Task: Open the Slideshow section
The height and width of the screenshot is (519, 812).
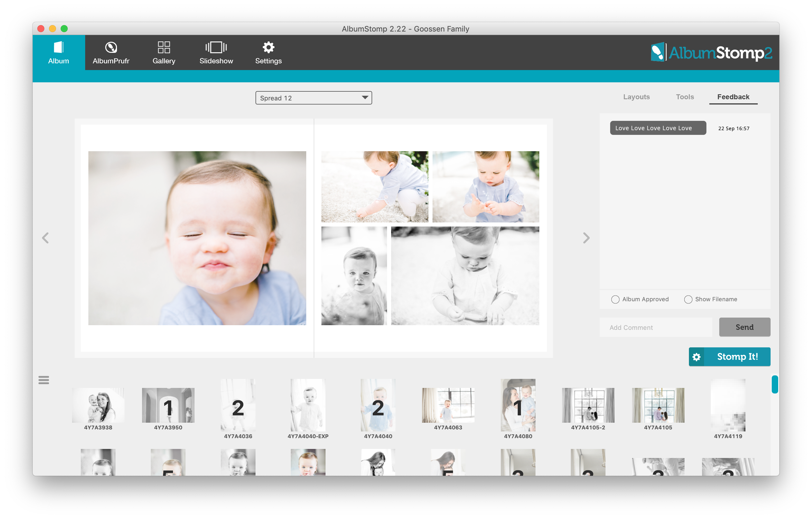Action: [x=216, y=52]
